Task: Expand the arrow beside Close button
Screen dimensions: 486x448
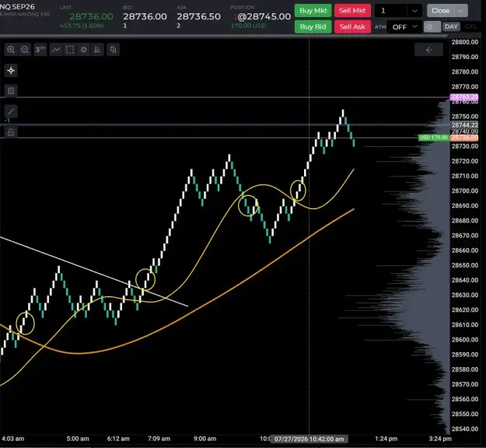Action: 461,11
